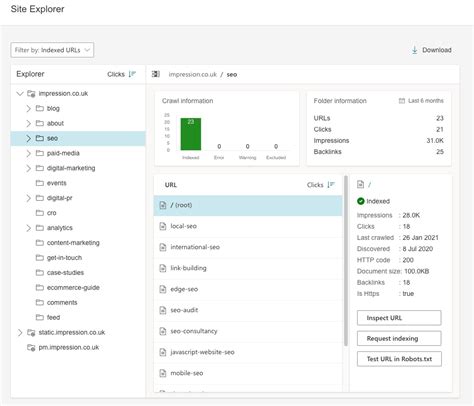
Task: Click the Last 6 months calendar icon
Action: tap(402, 101)
